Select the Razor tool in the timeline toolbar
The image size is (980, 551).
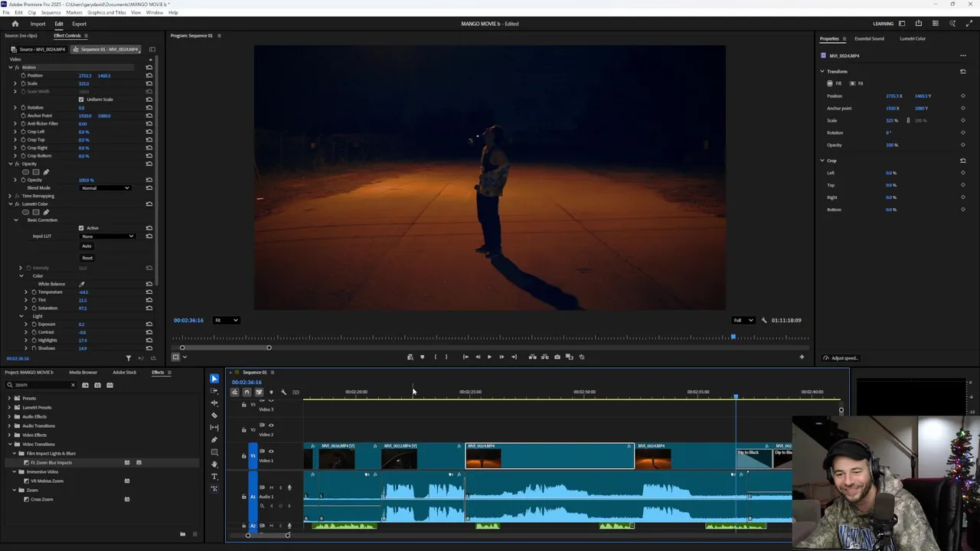(214, 415)
